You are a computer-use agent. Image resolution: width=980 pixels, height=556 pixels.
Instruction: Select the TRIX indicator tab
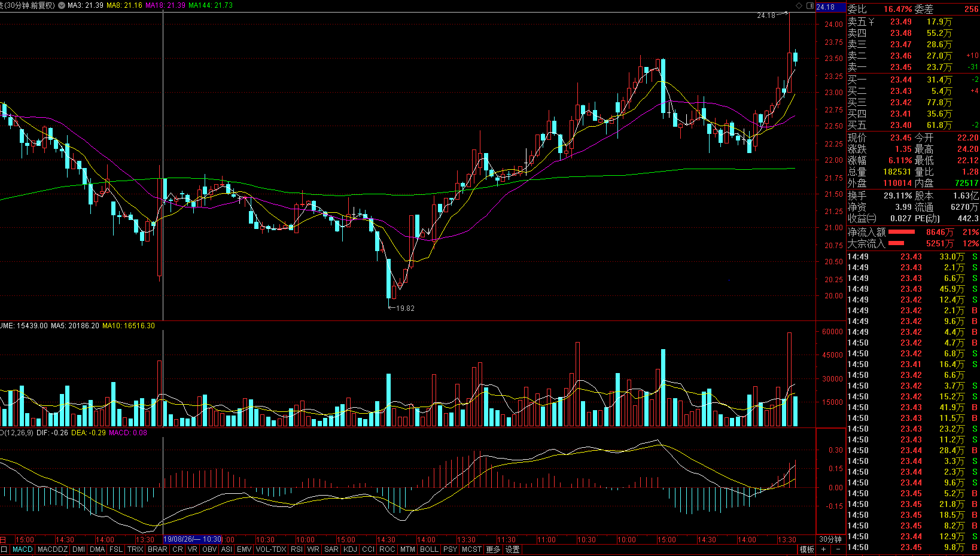[x=135, y=549]
